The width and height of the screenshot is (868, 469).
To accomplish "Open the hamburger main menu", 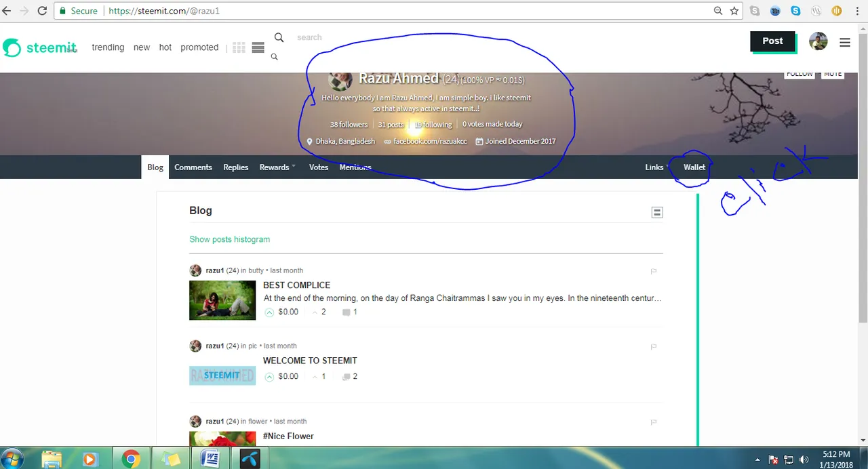I will tap(845, 42).
